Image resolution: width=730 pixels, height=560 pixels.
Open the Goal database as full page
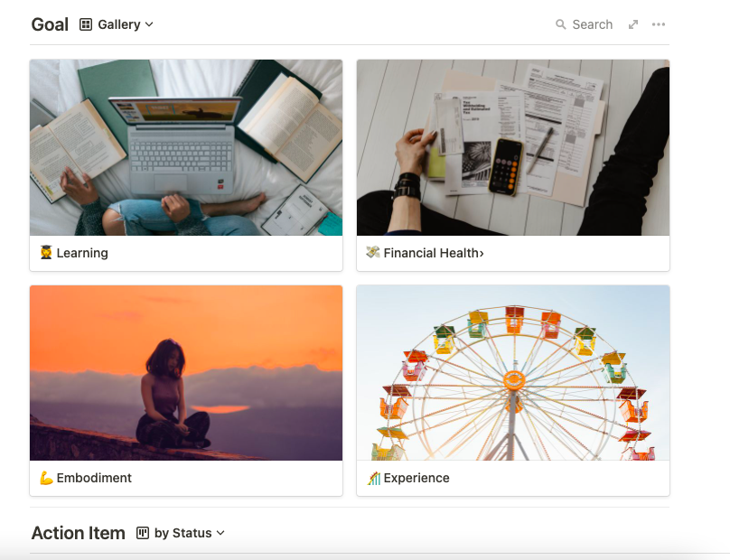[633, 24]
